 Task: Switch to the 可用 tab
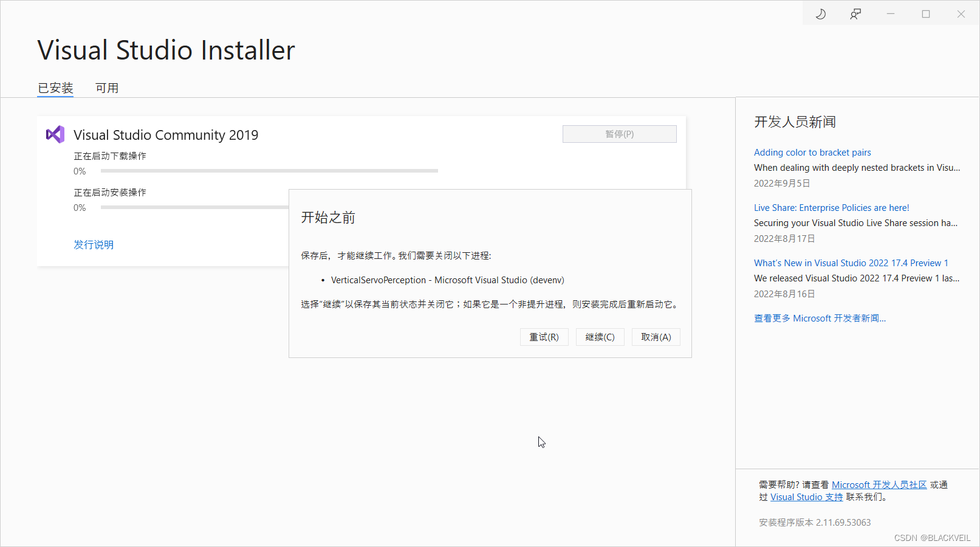(107, 88)
